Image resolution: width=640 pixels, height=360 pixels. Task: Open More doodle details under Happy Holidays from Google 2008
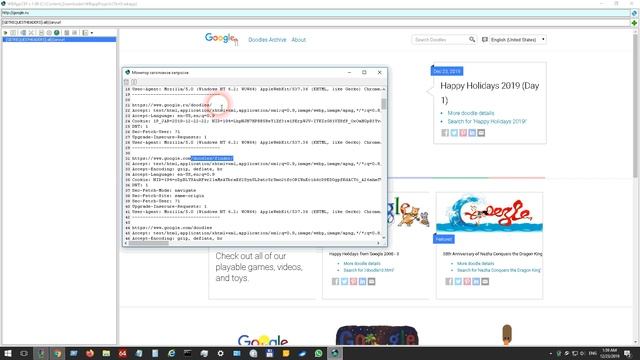coord(362,264)
